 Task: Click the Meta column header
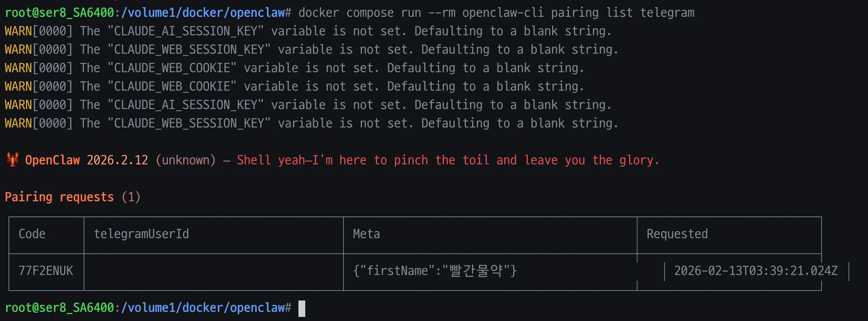tap(366, 234)
